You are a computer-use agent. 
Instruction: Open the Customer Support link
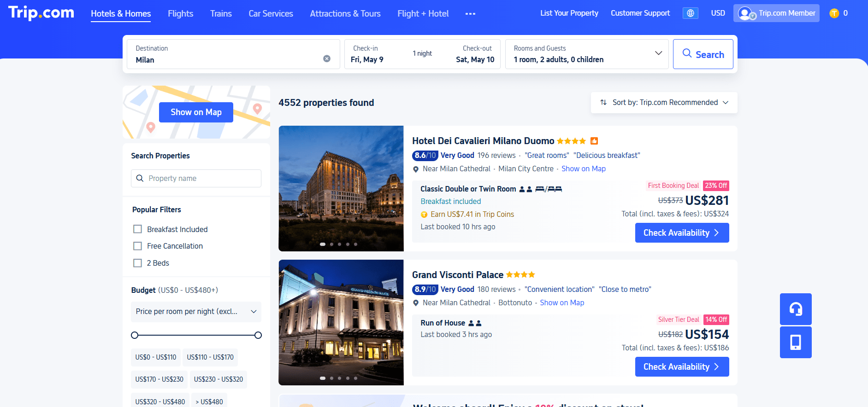640,13
